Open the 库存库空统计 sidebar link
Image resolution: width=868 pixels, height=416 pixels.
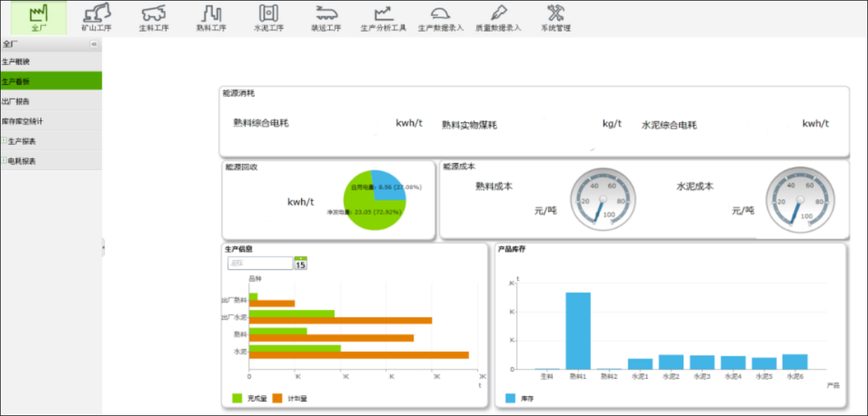click(x=51, y=121)
